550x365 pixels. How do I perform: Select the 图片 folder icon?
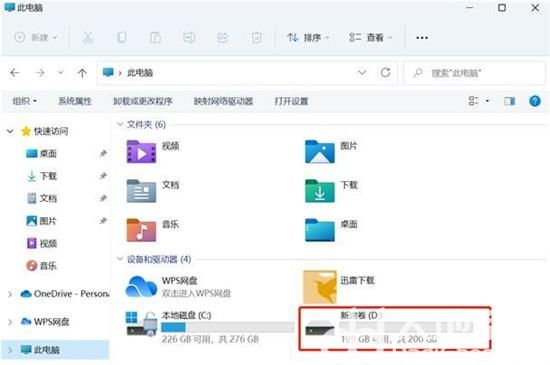point(320,151)
